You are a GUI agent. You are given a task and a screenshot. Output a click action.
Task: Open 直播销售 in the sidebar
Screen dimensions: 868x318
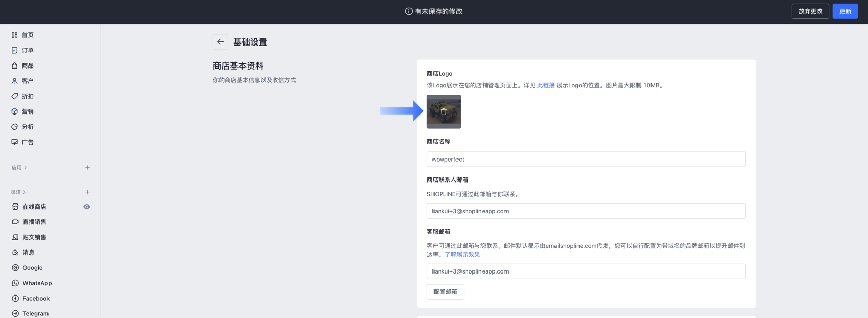(x=34, y=222)
